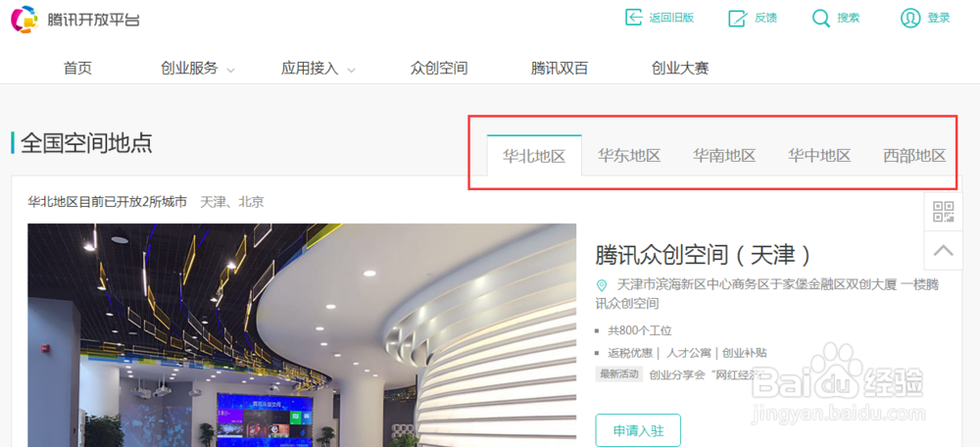Viewport: 980px width, 447px height.
Task: Open the 首页 menu item
Action: click(x=77, y=69)
